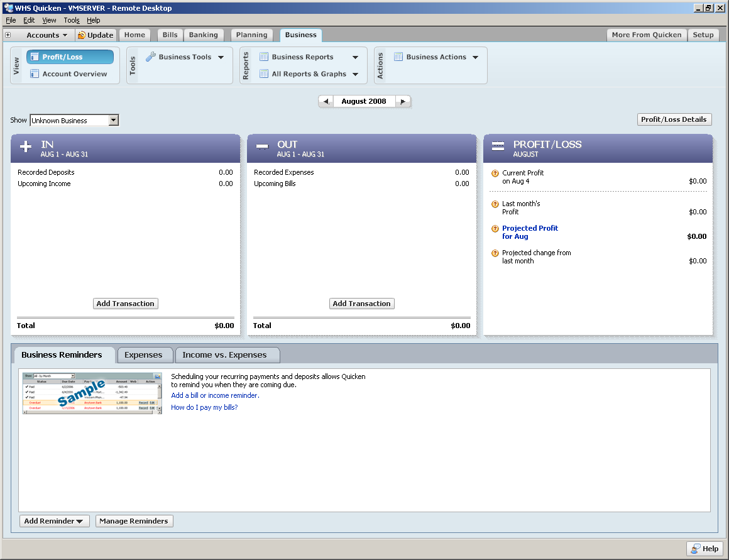Click the Upcoming Bills row text
729x560 pixels.
pos(275,184)
